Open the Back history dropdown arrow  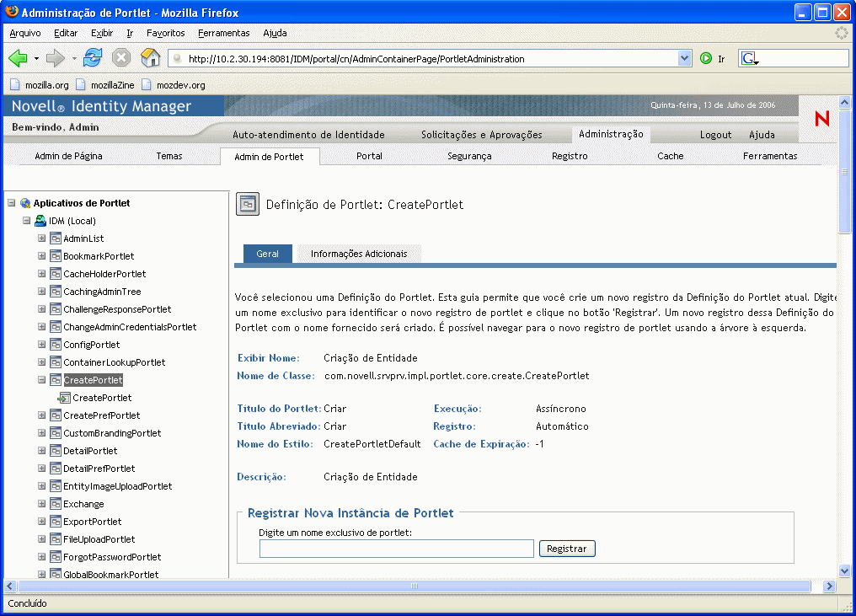pyautogui.click(x=36, y=58)
